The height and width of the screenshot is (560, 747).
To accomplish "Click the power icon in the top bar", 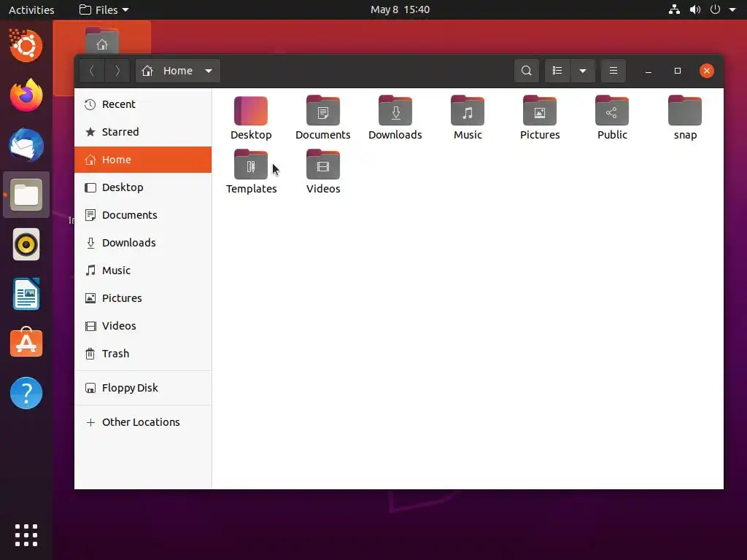I will pyautogui.click(x=715, y=9).
